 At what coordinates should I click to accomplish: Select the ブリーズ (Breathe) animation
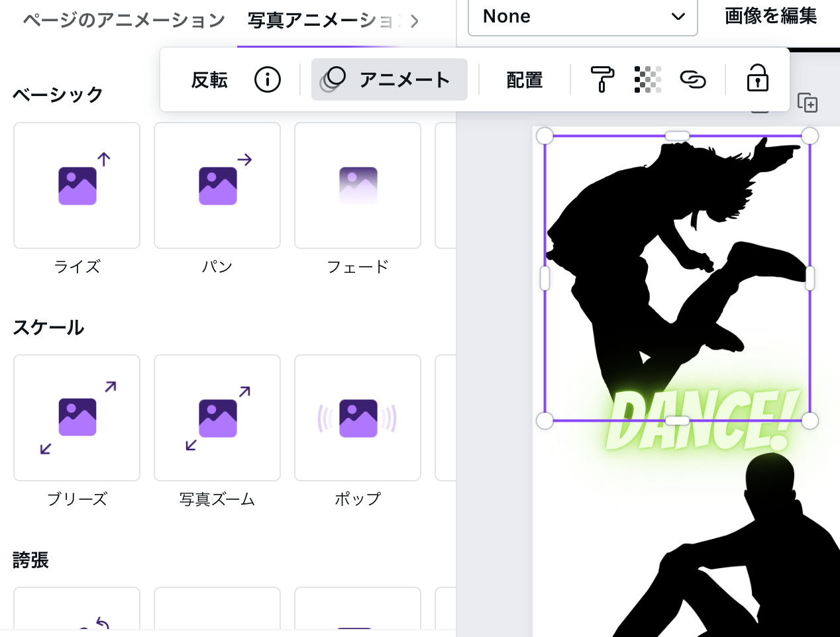pyautogui.click(x=77, y=418)
